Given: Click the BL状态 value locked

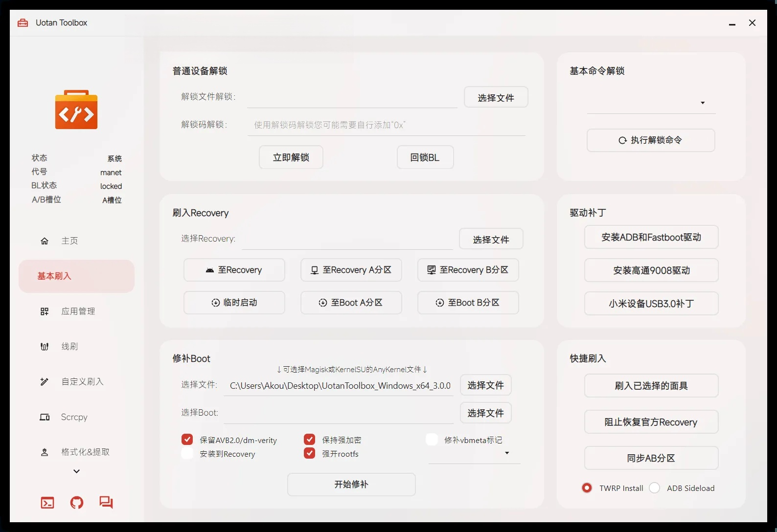Looking at the screenshot, I should coord(111,186).
